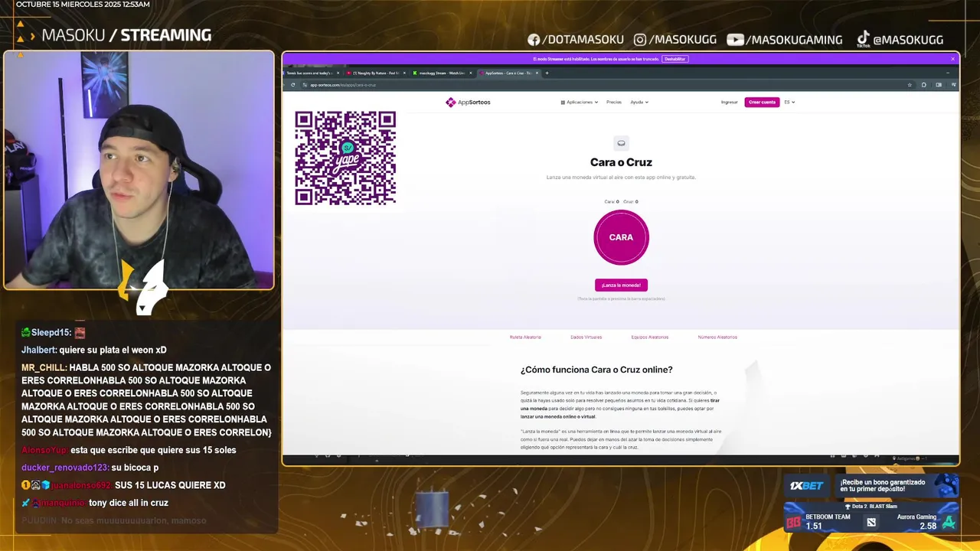980x551 pixels.
Task: Click the browser address bar URL
Action: coord(343,85)
